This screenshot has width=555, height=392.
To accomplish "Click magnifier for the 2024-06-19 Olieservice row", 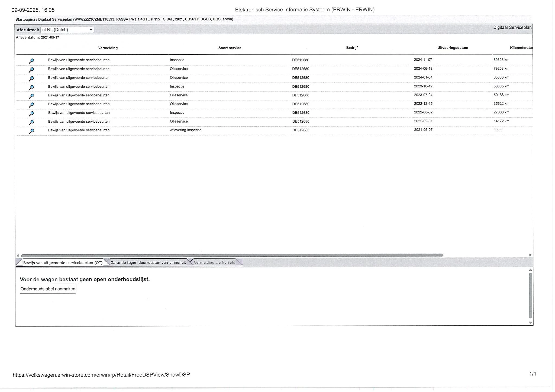I will [31, 70].
